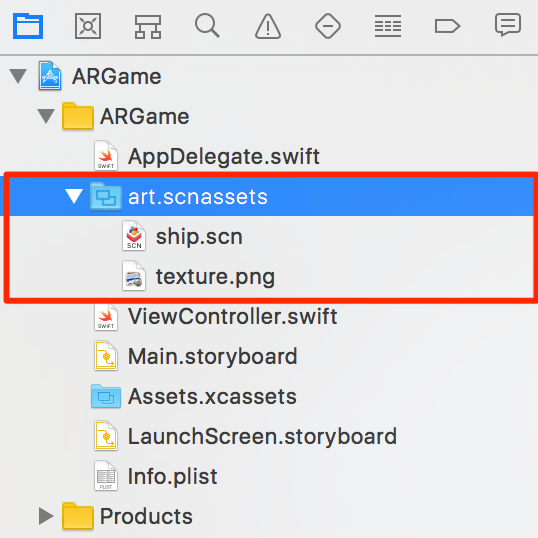538x538 pixels.
Task: Open the Symbol navigator hierarchy icon
Action: pos(148,26)
